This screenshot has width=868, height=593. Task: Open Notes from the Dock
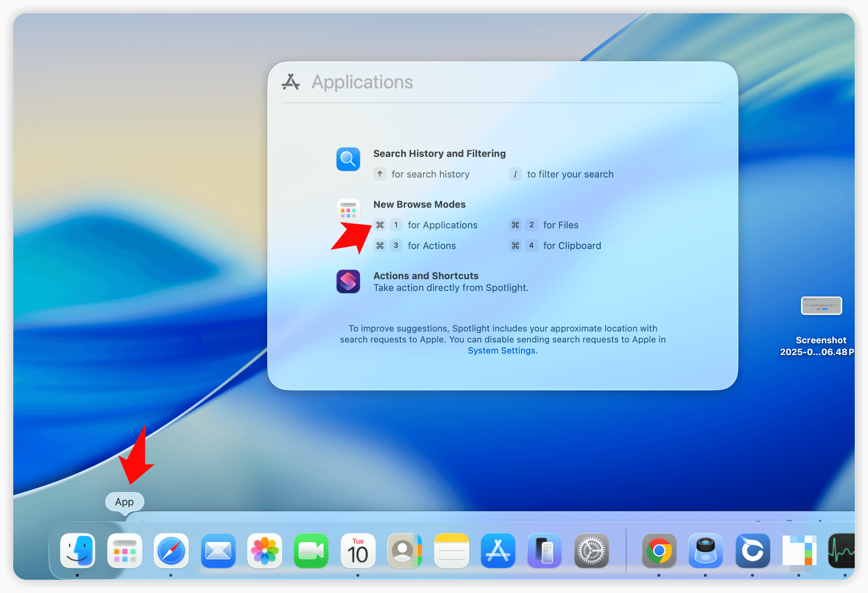tap(452, 551)
